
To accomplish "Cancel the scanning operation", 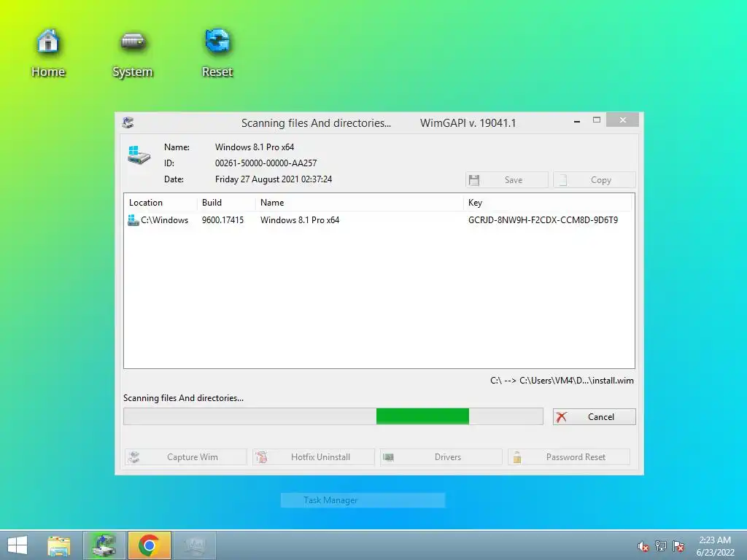I will [x=594, y=416].
